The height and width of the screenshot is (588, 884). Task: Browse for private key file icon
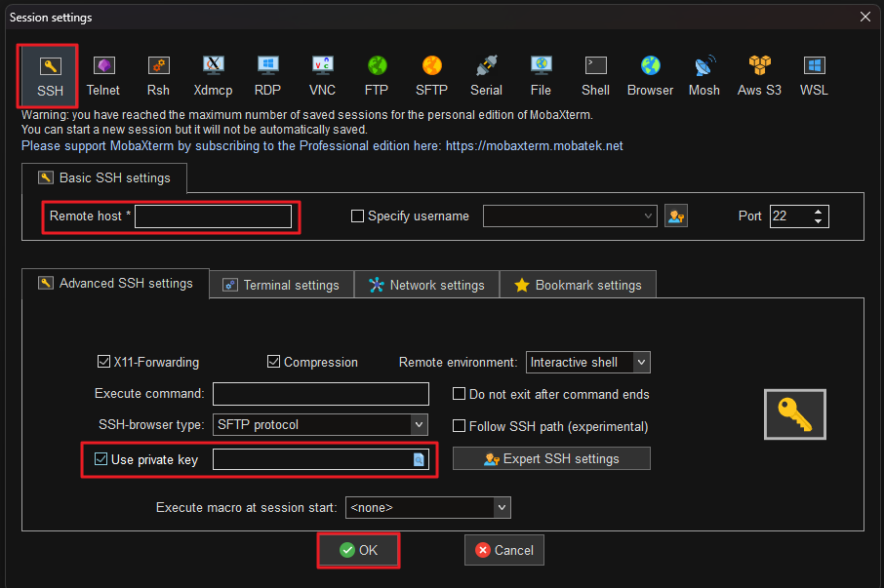click(419, 459)
